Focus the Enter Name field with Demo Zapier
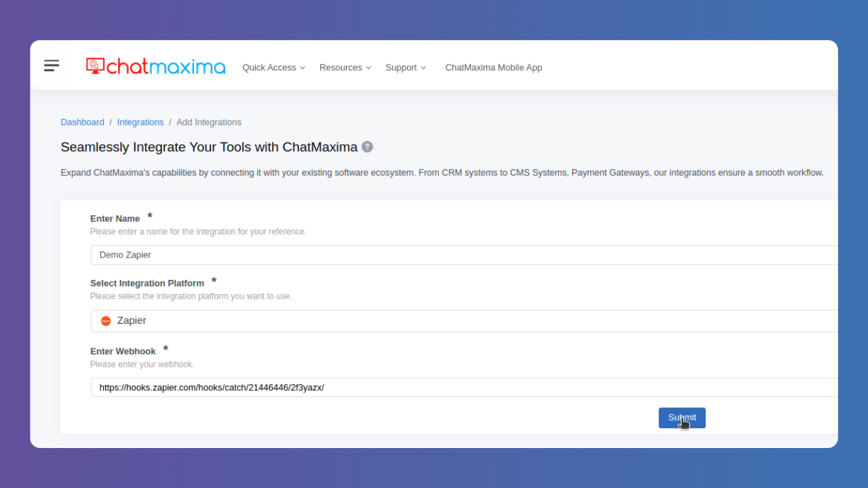Image resolution: width=868 pixels, height=488 pixels. [x=465, y=255]
